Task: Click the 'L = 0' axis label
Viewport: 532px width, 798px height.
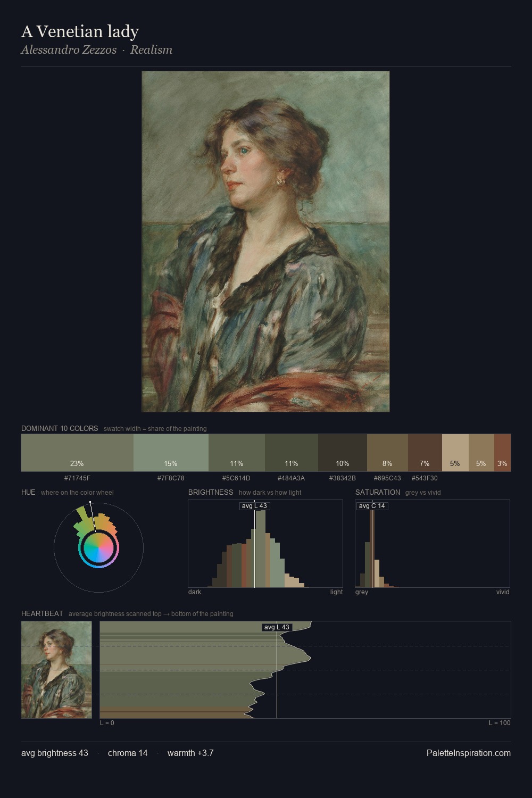Action: (107, 723)
